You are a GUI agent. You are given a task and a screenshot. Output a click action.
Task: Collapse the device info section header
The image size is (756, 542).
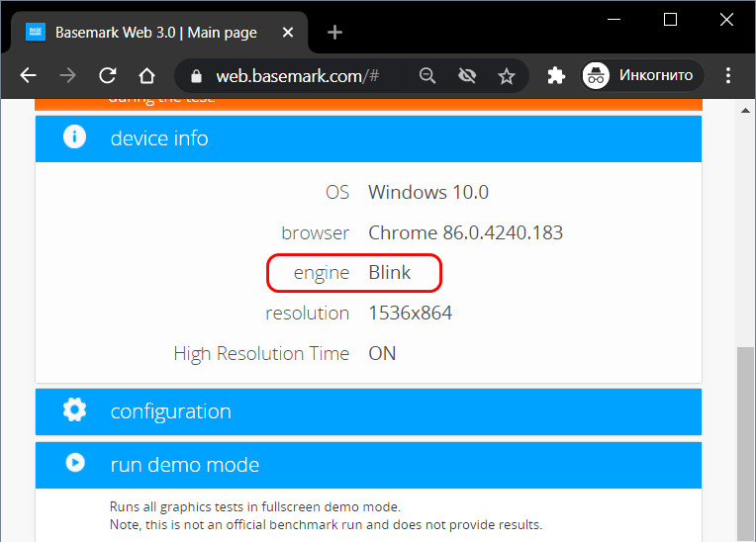click(368, 138)
